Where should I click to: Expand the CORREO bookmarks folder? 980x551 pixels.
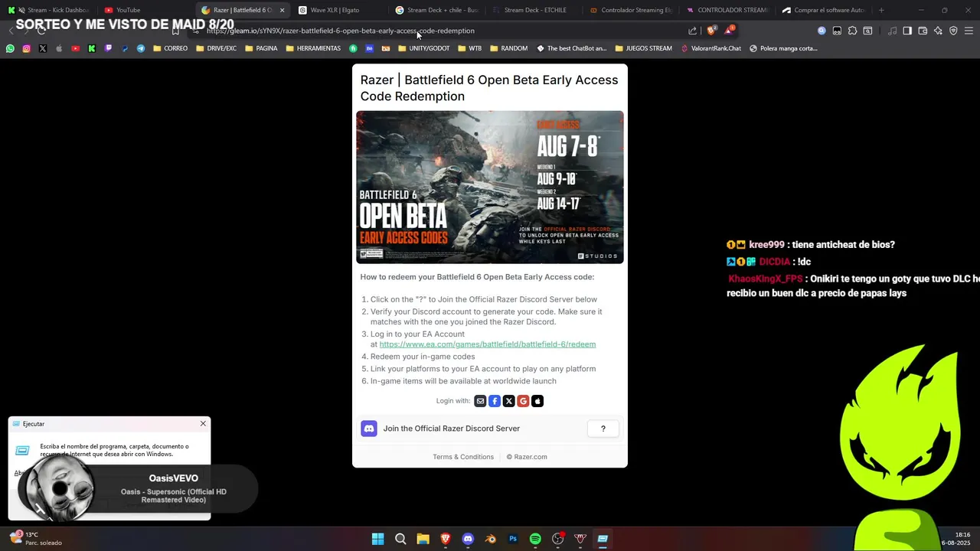click(x=170, y=48)
